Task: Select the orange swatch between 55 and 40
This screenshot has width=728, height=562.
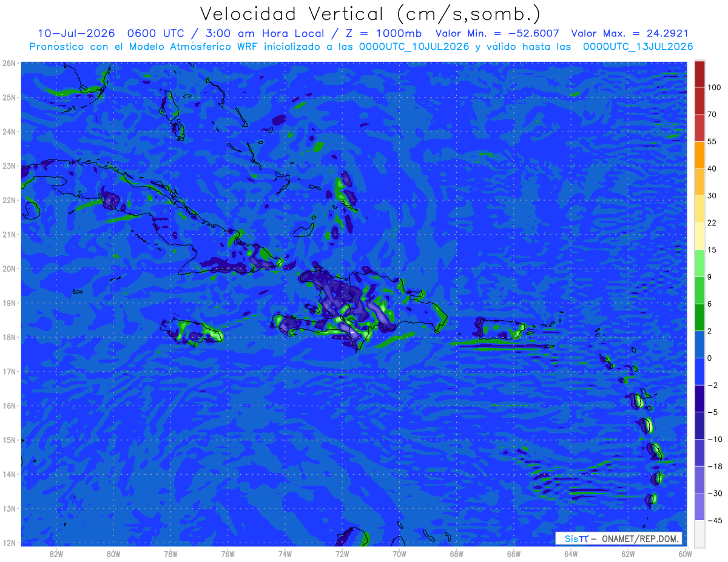Action: click(x=699, y=155)
